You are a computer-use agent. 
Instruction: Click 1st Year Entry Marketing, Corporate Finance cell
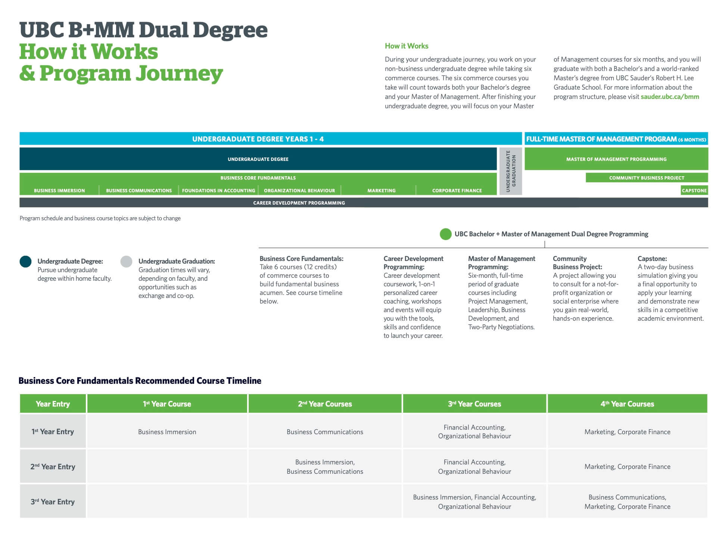pyautogui.click(x=627, y=432)
